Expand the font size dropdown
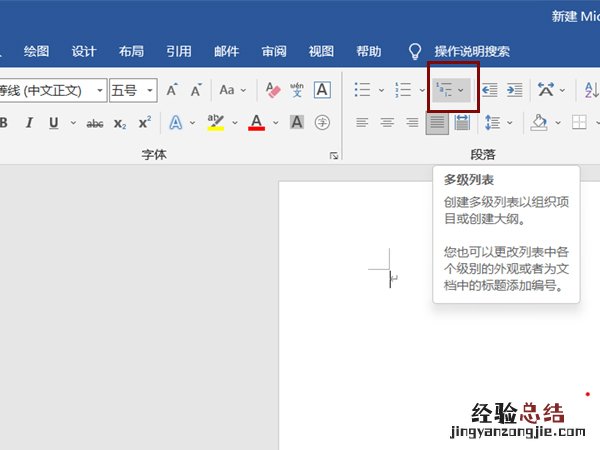 click(150, 90)
